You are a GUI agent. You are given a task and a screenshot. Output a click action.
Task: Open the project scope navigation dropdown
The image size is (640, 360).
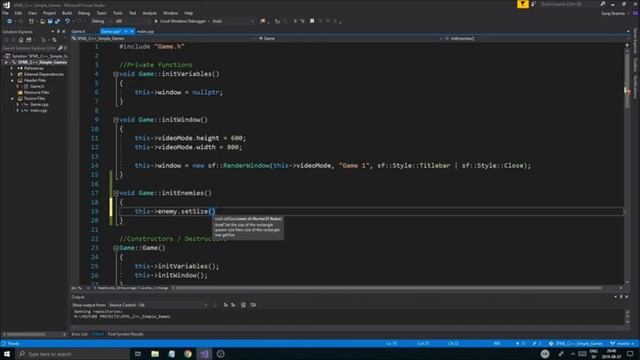coord(163,38)
